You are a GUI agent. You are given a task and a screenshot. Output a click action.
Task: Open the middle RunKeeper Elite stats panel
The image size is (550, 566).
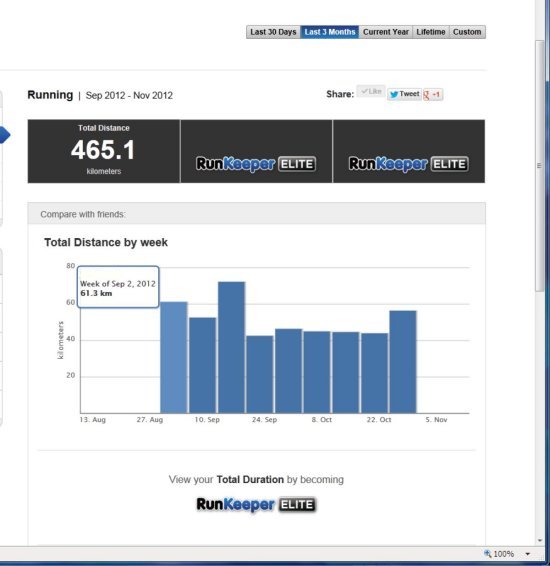click(x=256, y=152)
